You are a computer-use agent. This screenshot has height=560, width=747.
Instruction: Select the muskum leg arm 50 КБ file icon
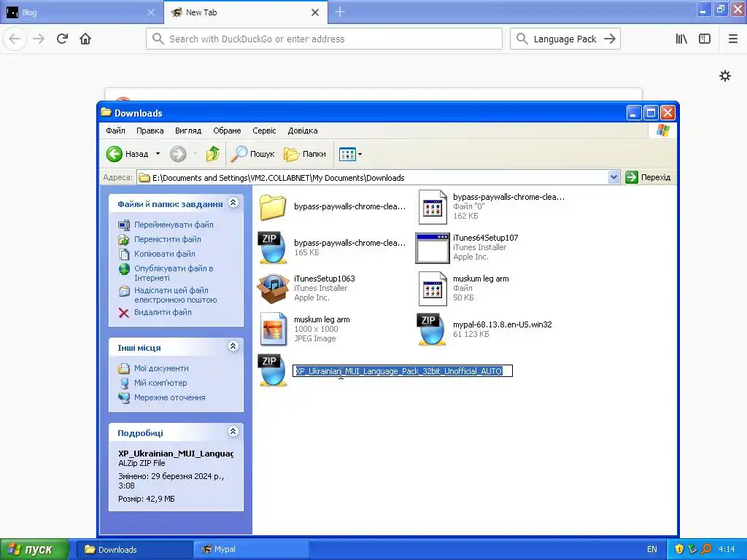432,289
